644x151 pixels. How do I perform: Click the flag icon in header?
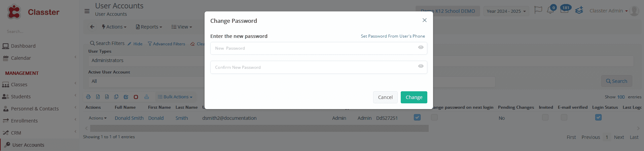pos(538,10)
